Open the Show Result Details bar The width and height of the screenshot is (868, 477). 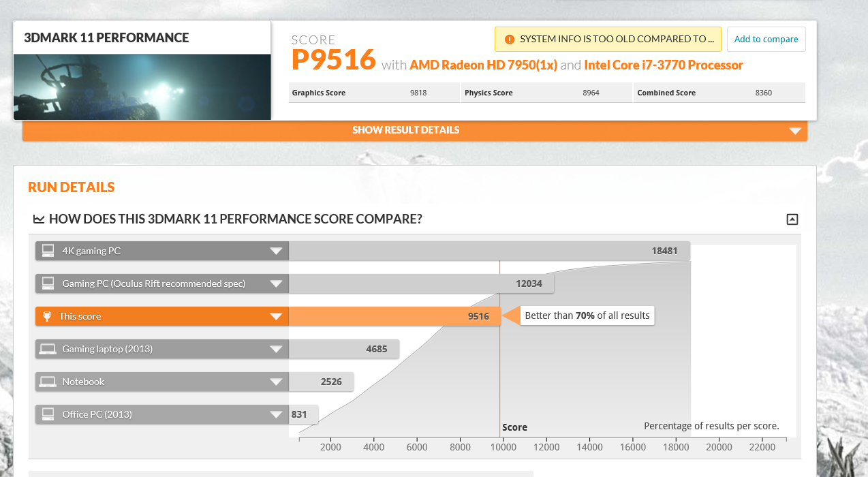[x=415, y=130]
